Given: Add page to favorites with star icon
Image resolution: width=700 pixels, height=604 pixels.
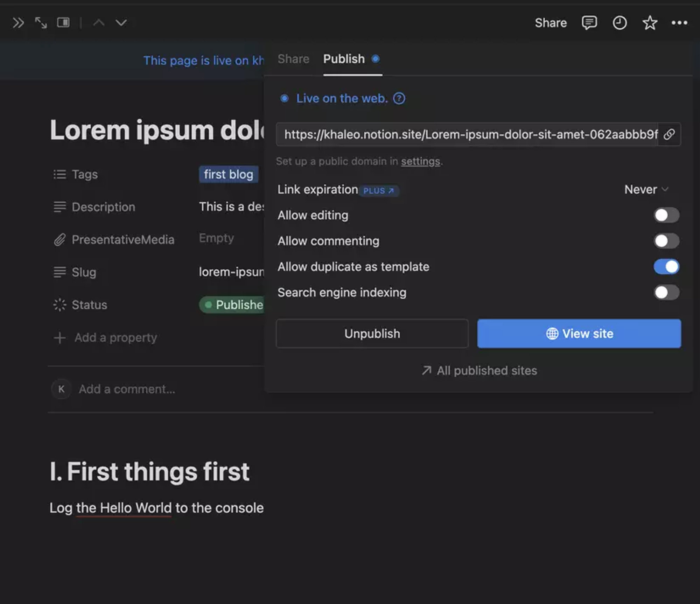Looking at the screenshot, I should (x=650, y=23).
